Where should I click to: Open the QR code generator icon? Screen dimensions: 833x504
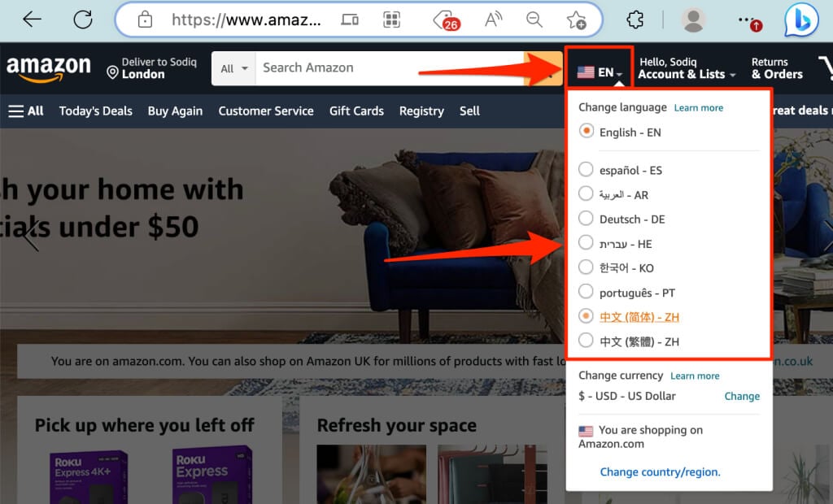coord(391,20)
